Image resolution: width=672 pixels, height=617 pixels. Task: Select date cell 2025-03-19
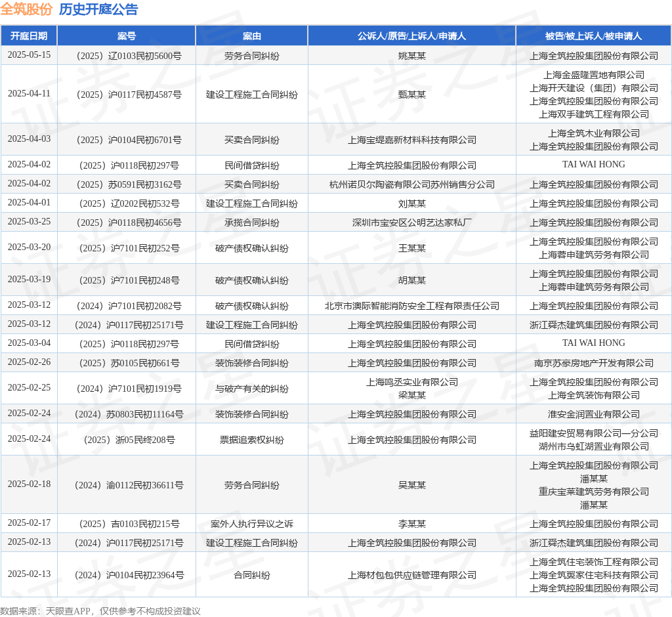coord(29,280)
